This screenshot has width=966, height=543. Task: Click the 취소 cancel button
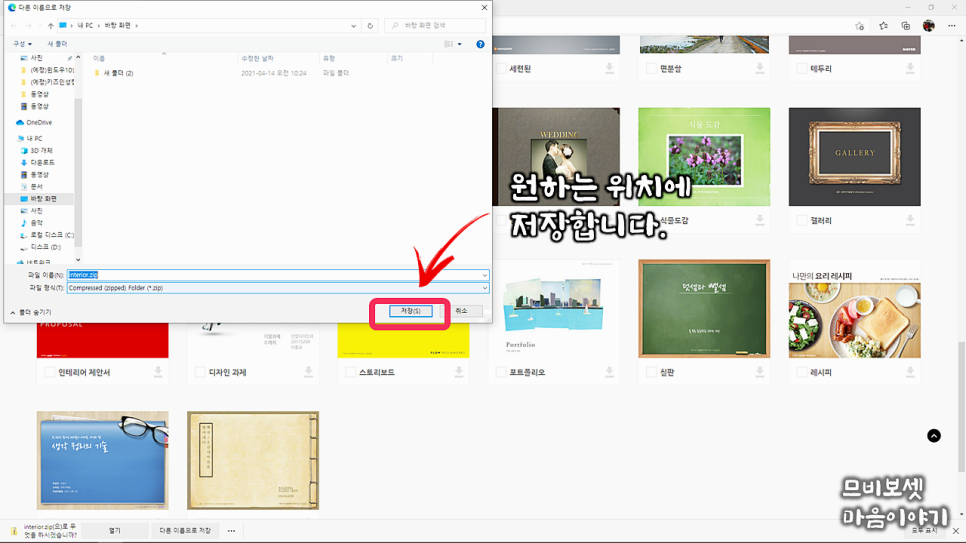point(461,311)
